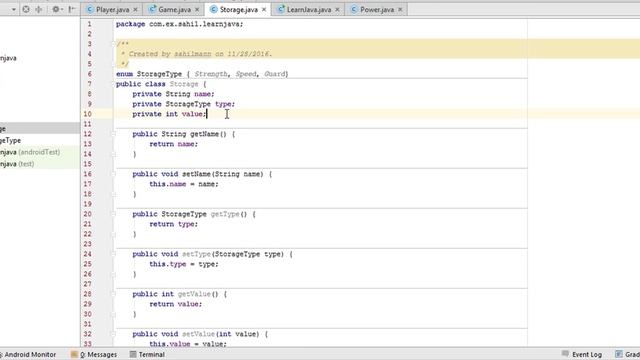This screenshot has height=360, width=640.
Task: Collapse the setName method fold marker
Action: 114,174
